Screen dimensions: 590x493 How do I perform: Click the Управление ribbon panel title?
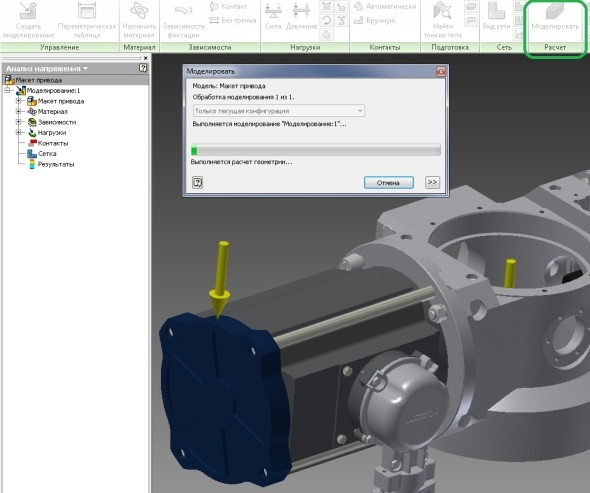tap(59, 47)
